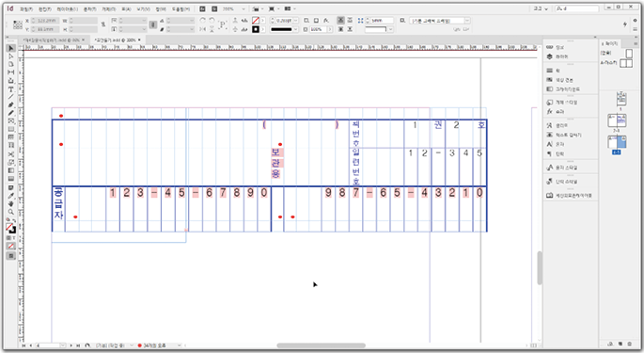Select the Direct Selection tool

(x=11, y=56)
